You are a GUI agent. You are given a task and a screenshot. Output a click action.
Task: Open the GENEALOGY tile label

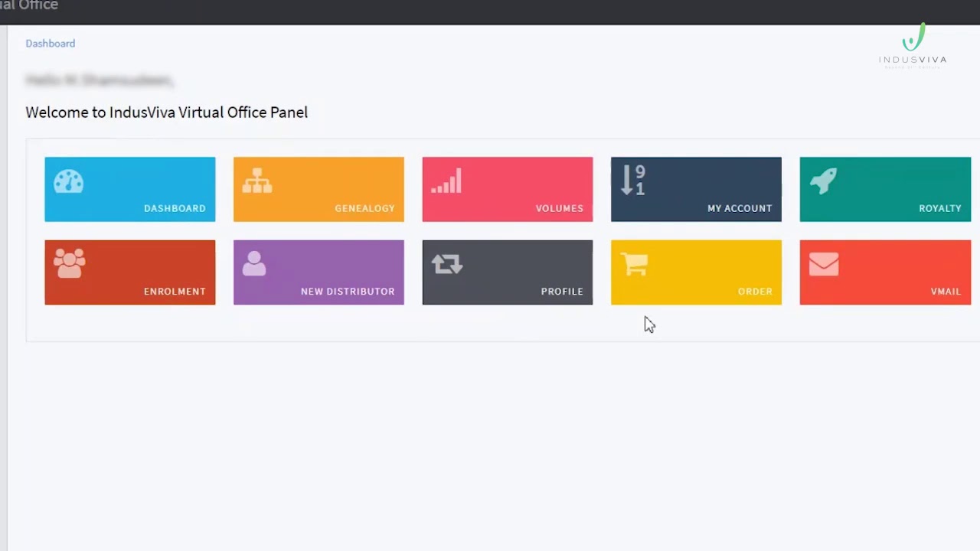point(364,208)
